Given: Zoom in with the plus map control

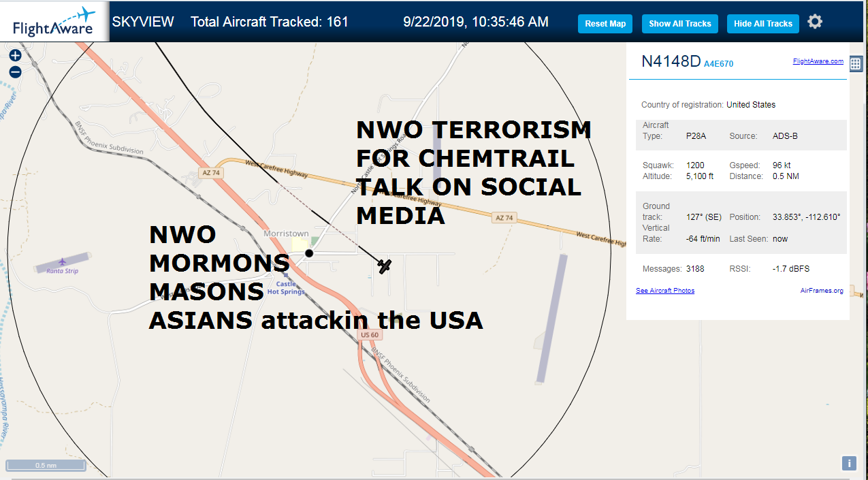Looking at the screenshot, I should pyautogui.click(x=15, y=56).
